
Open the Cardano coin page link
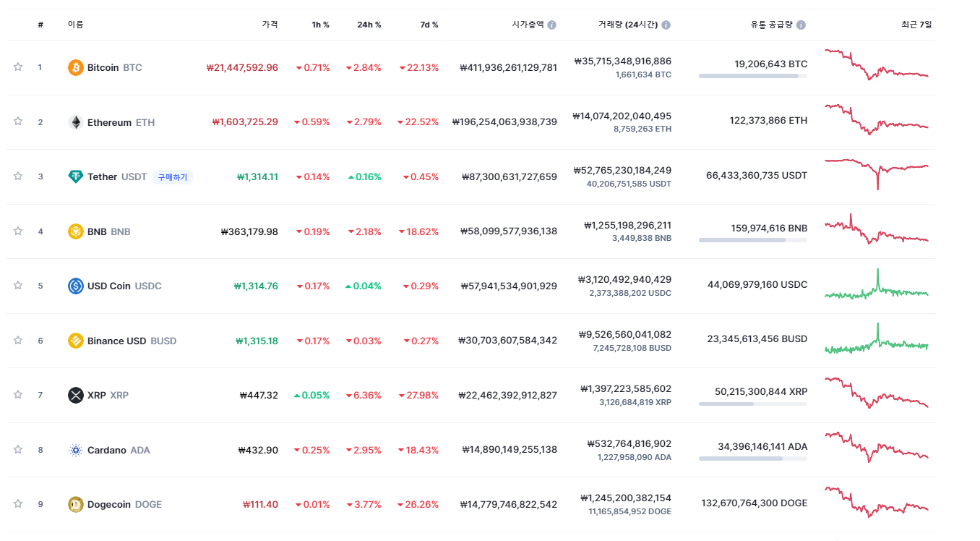tap(119, 450)
